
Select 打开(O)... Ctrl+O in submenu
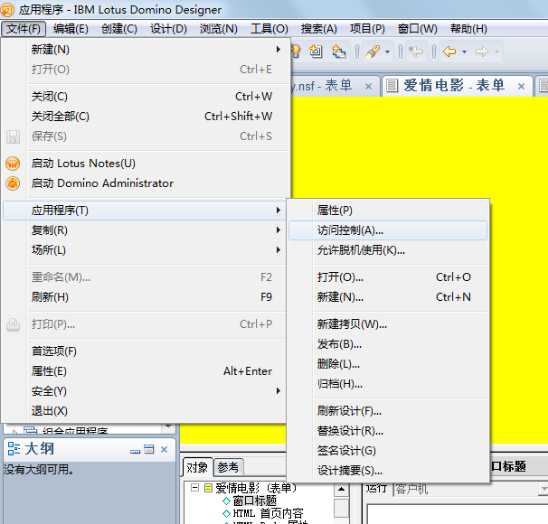[388, 277]
